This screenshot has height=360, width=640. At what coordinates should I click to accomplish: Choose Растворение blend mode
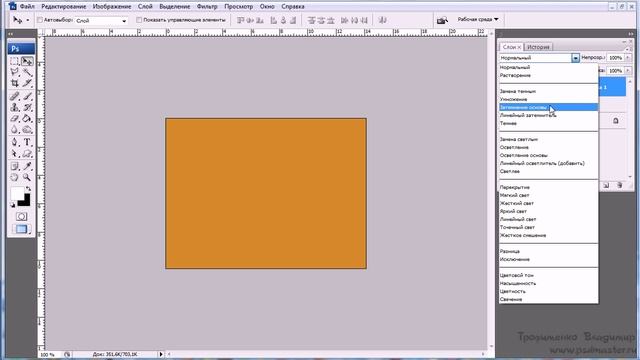(x=548, y=76)
